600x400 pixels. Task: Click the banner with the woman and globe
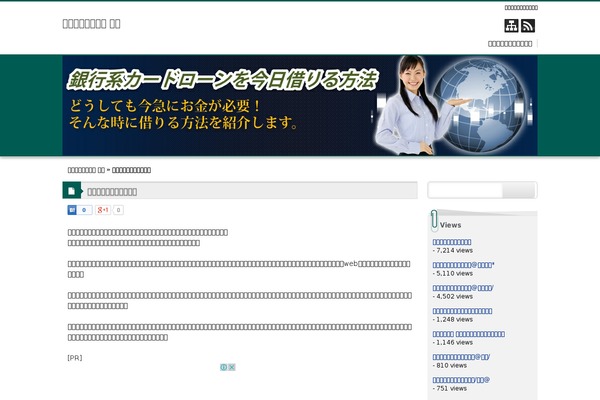coord(300,105)
